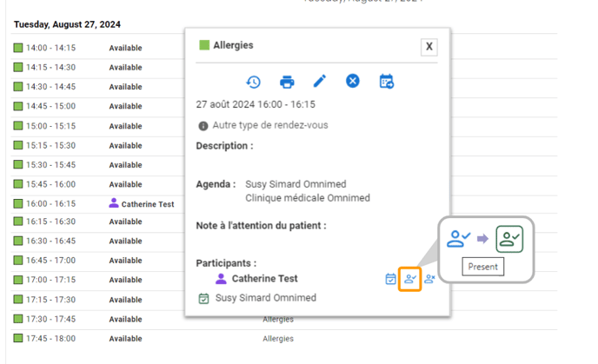This screenshot has width=598, height=364.
Task: Click green square of 14:00 slot
Action: pyautogui.click(x=18, y=48)
